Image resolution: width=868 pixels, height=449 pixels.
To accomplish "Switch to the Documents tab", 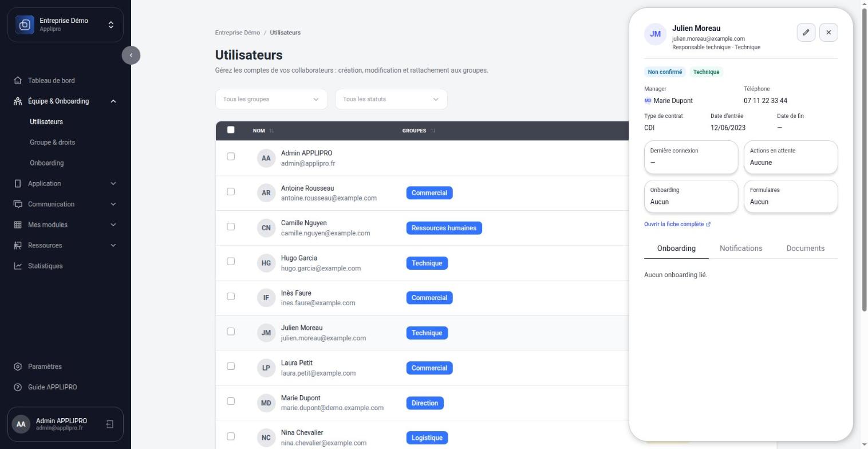I will click(x=806, y=249).
